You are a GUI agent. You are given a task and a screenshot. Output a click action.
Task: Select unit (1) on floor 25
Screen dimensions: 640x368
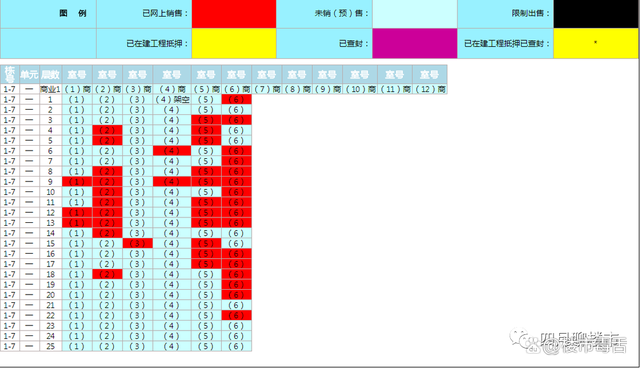pos(77,346)
